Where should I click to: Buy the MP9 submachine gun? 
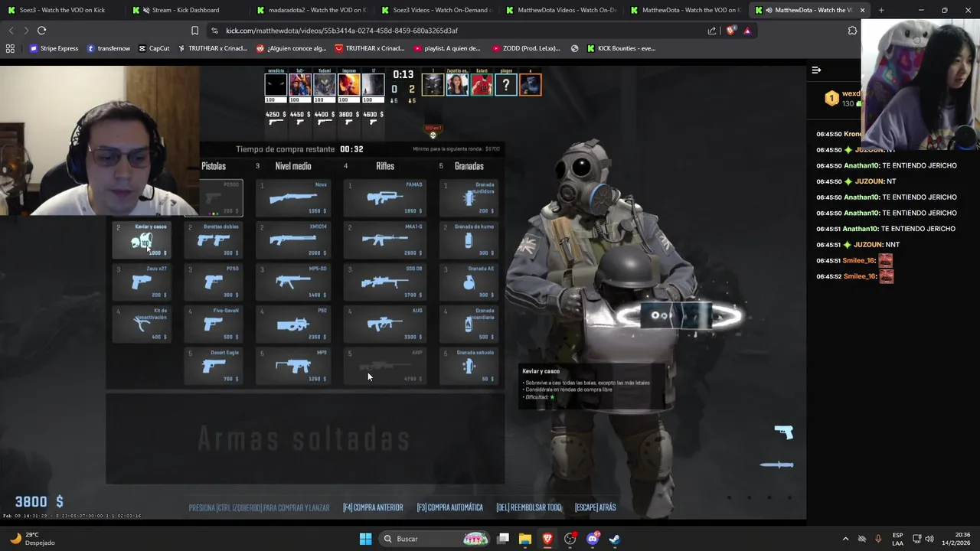click(x=293, y=366)
